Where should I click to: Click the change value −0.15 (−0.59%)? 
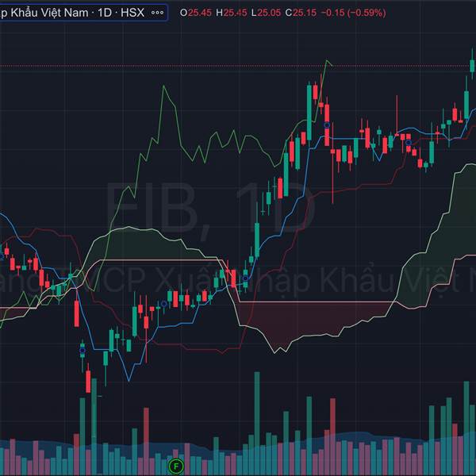click(353, 13)
